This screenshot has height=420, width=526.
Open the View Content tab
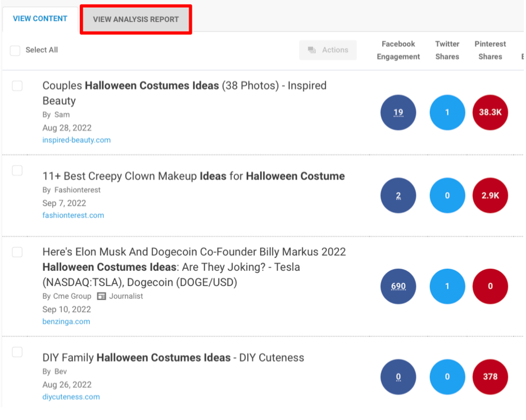[40, 19]
